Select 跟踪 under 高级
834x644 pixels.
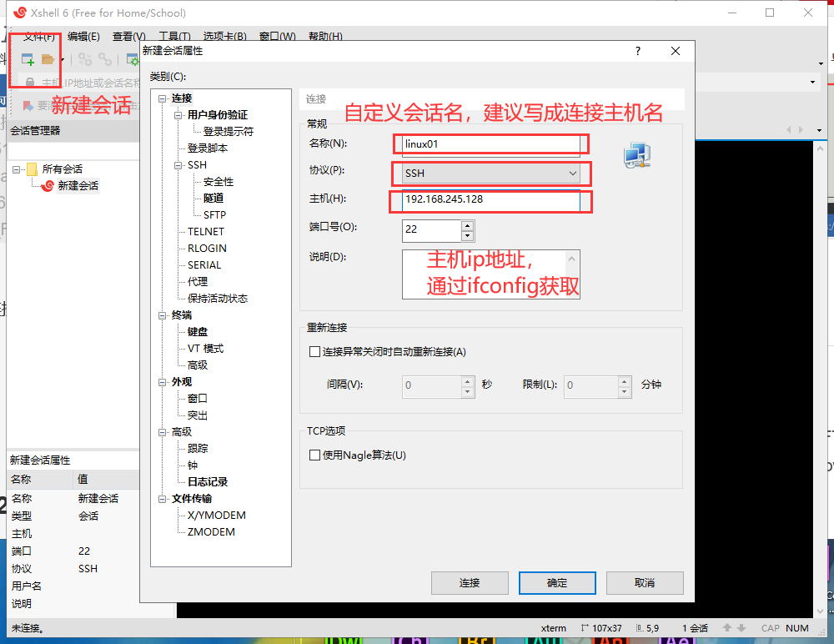click(x=198, y=449)
